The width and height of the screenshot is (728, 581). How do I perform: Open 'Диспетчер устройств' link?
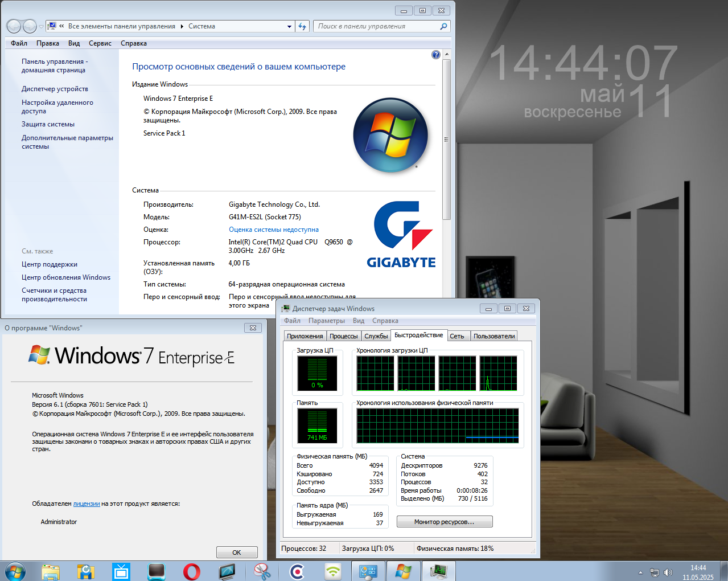[55, 89]
